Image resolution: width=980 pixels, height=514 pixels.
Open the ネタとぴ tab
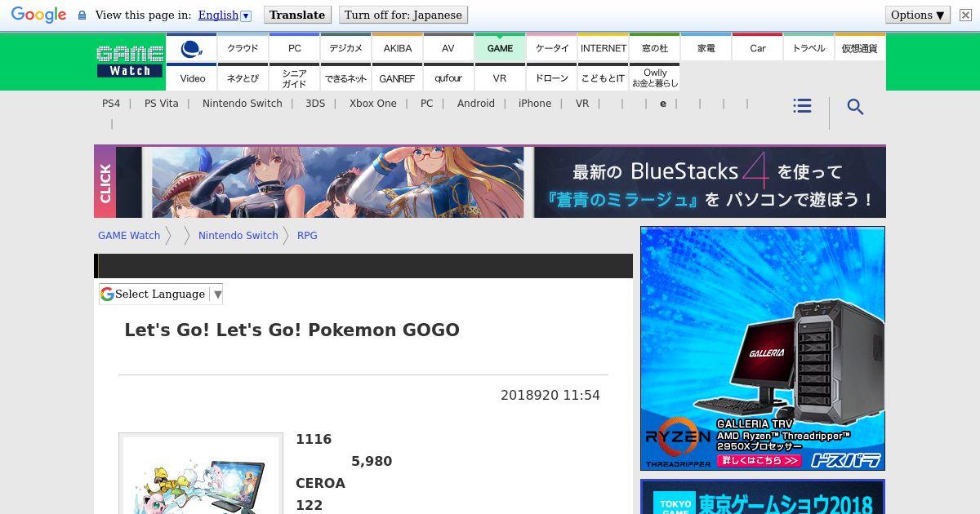tap(243, 78)
